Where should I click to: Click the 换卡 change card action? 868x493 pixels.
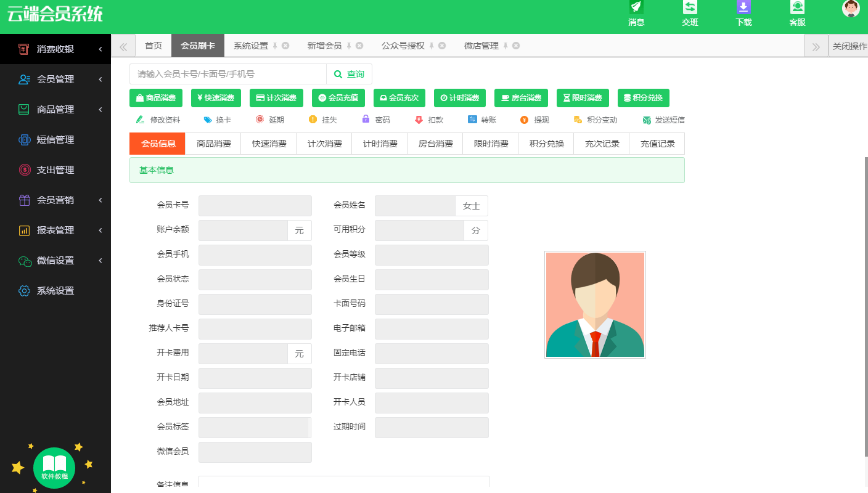(x=217, y=120)
